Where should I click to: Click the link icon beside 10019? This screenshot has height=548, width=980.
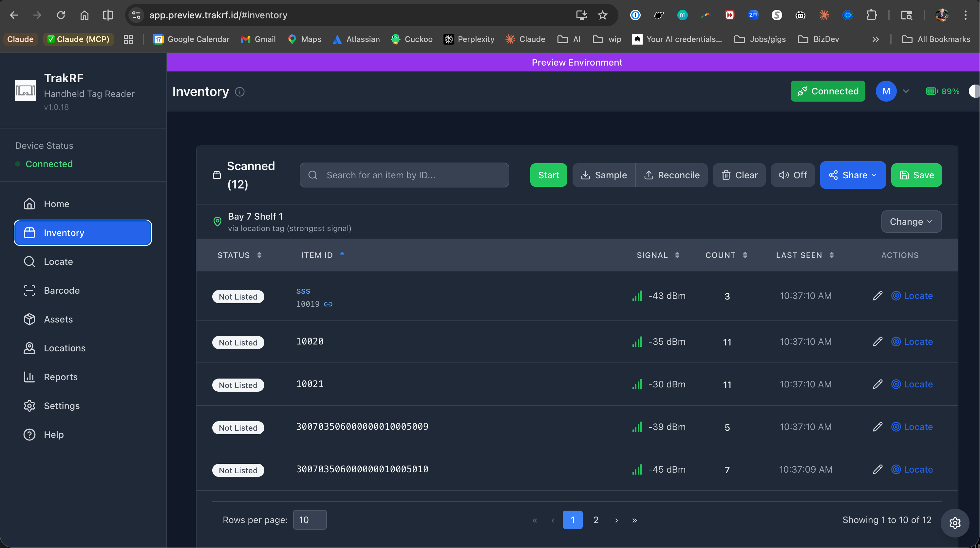click(x=328, y=304)
